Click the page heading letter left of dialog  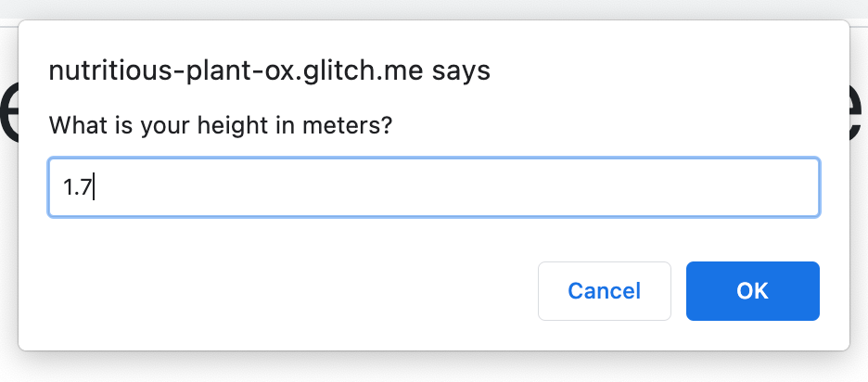point(8,116)
